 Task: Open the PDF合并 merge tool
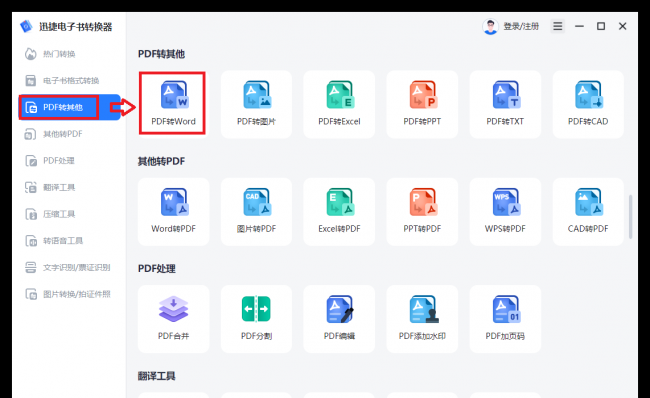click(173, 319)
